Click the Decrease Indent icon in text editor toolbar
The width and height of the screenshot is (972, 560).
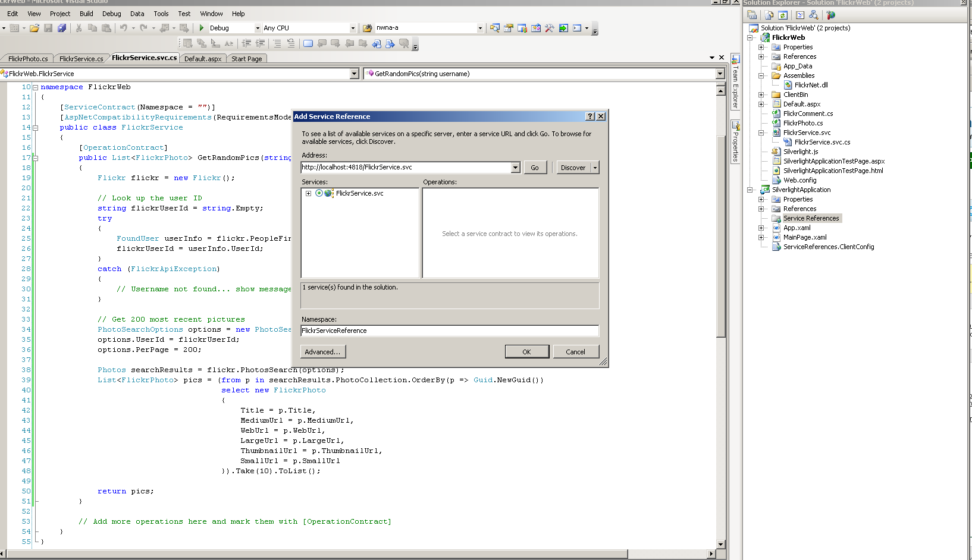247,43
